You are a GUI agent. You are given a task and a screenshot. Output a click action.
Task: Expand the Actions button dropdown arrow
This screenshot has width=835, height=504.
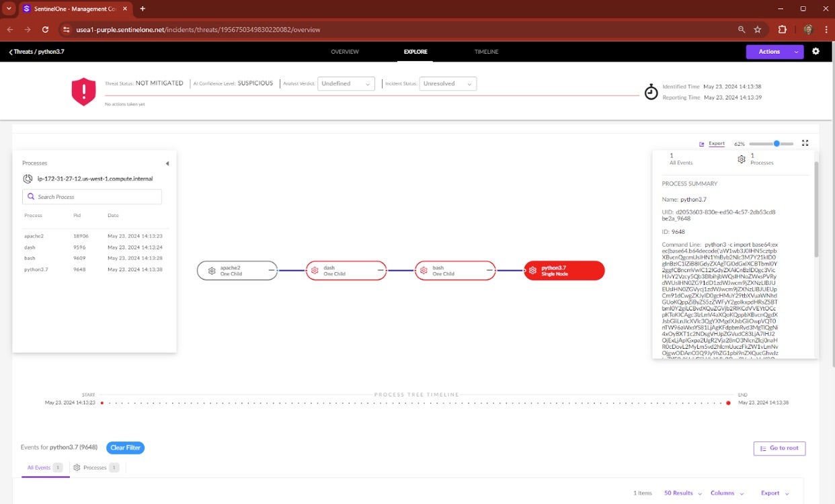(796, 52)
